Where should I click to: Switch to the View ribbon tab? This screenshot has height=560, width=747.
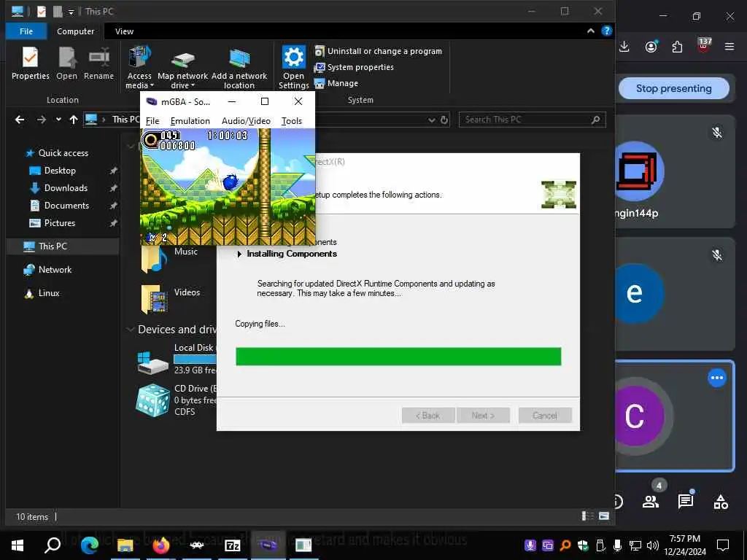pyautogui.click(x=124, y=31)
